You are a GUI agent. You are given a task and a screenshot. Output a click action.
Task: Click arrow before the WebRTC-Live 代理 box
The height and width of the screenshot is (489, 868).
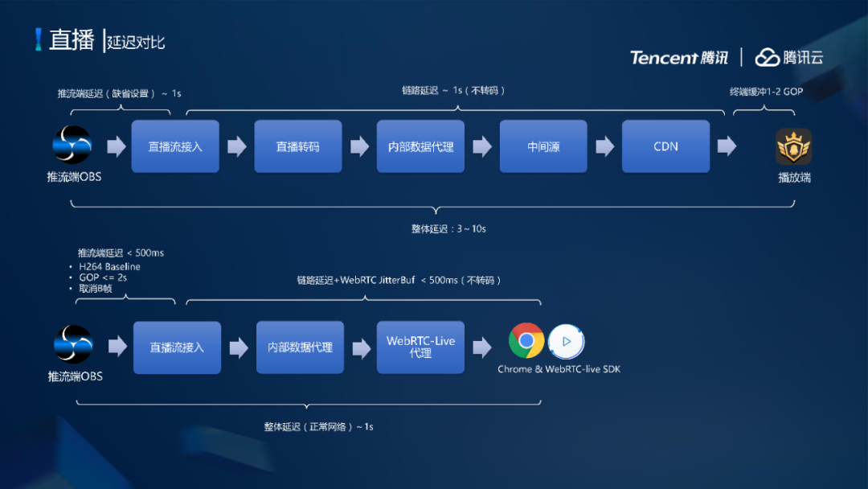pyautogui.click(x=362, y=347)
